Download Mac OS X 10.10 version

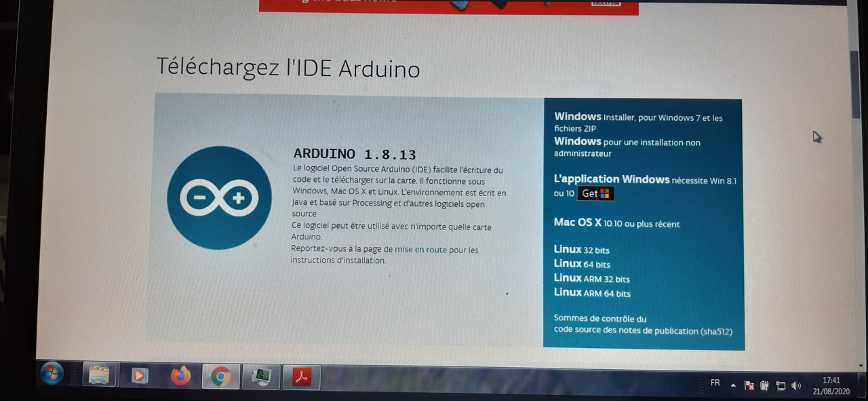pyautogui.click(x=616, y=223)
